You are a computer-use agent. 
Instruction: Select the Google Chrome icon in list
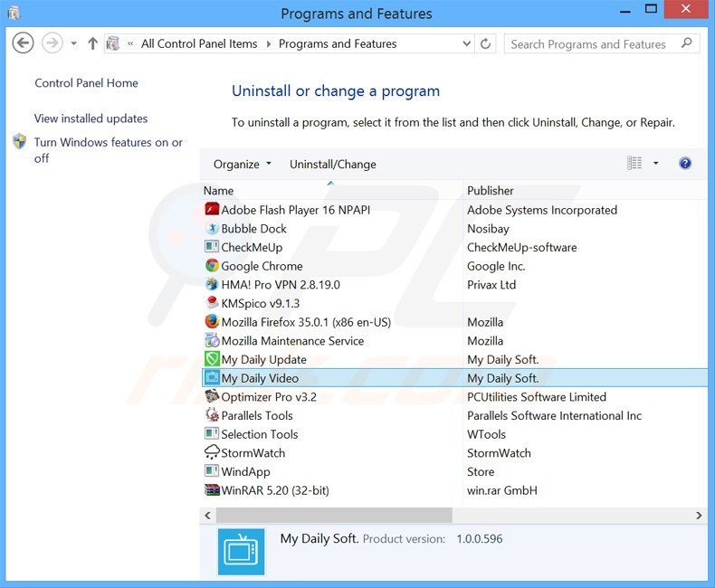tap(212, 266)
